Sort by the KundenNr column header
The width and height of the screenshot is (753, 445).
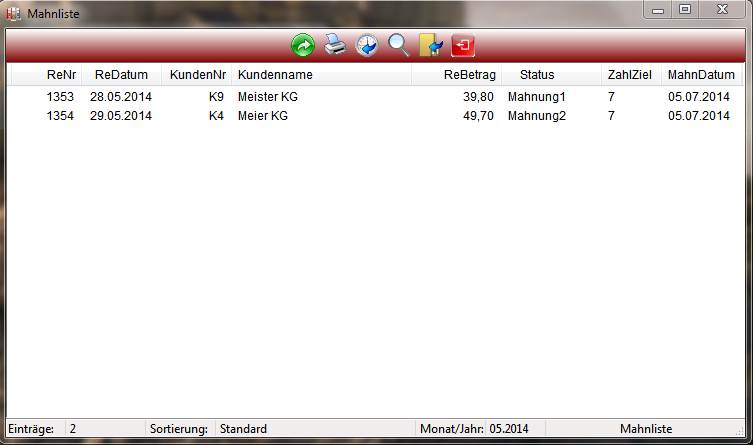click(197, 75)
